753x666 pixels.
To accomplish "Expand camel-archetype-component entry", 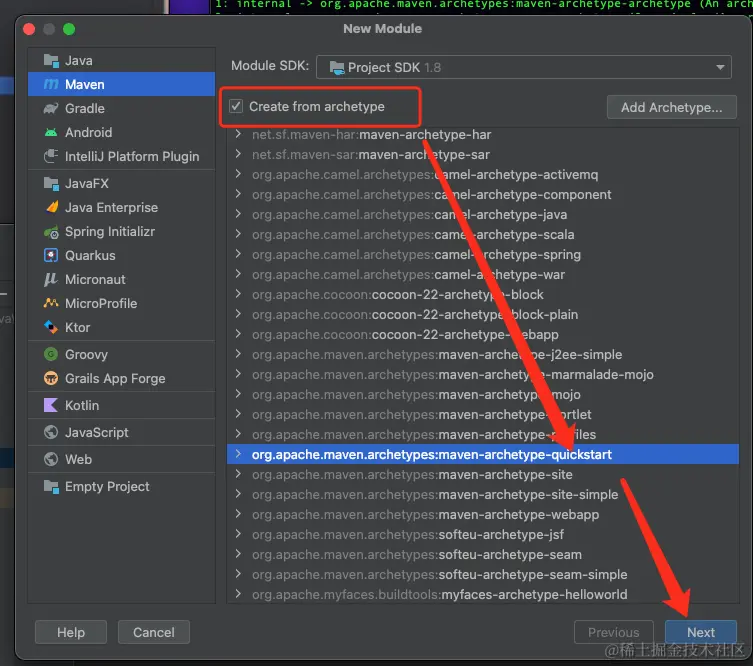I will tap(238, 194).
